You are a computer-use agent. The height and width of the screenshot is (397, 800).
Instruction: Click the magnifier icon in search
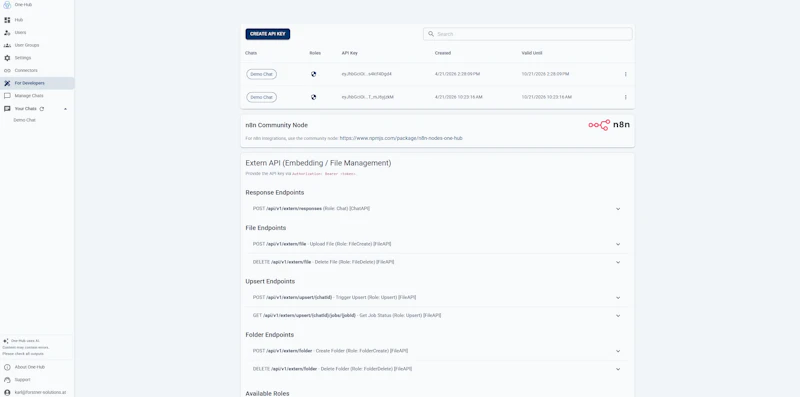tap(431, 34)
